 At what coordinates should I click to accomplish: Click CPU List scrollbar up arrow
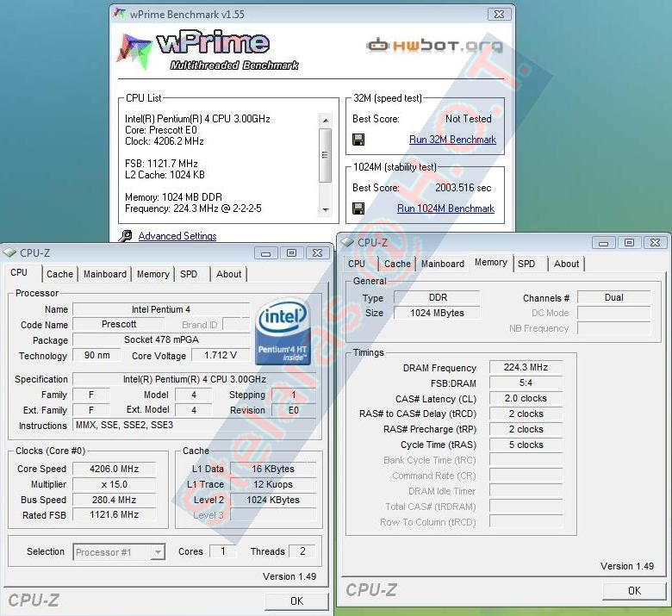tap(326, 121)
